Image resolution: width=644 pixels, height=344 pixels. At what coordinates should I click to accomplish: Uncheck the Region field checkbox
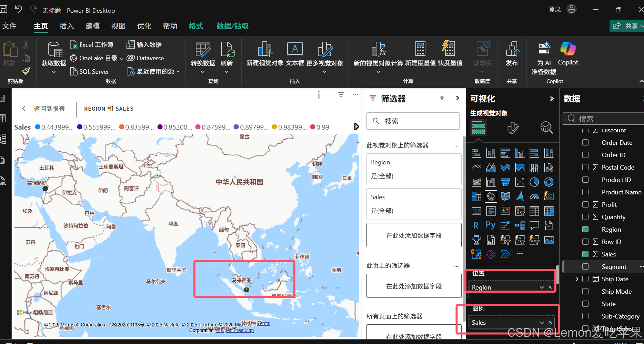pos(585,229)
